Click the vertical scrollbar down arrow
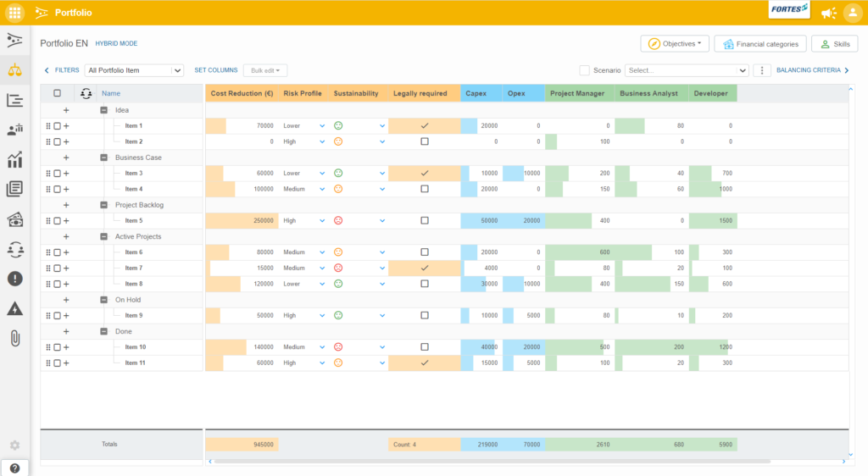The height and width of the screenshot is (476, 868). tap(851, 455)
